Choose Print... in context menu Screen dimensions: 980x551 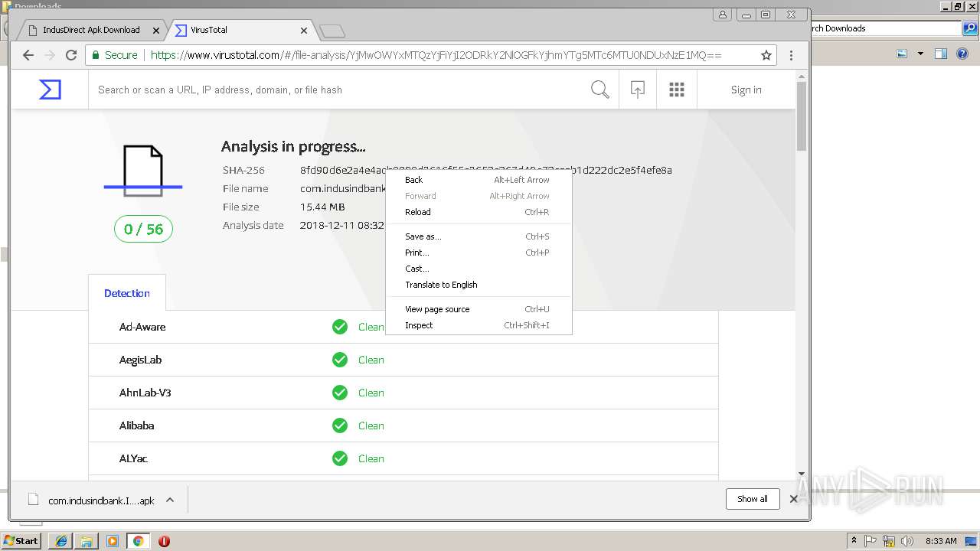477,253
